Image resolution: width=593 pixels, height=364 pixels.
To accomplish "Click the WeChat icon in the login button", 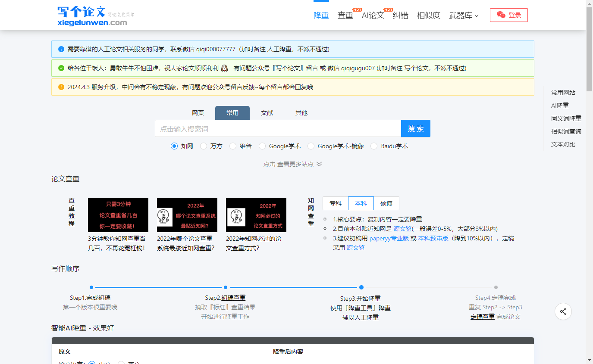I will (501, 15).
